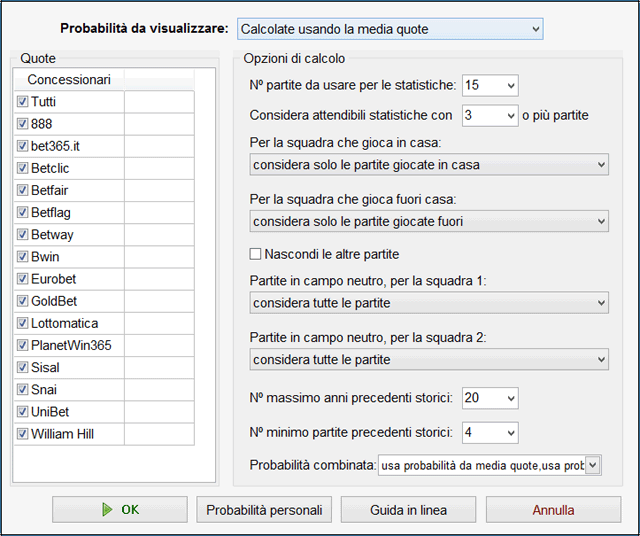
Task: Open Probabilità personali
Action: click(264, 509)
